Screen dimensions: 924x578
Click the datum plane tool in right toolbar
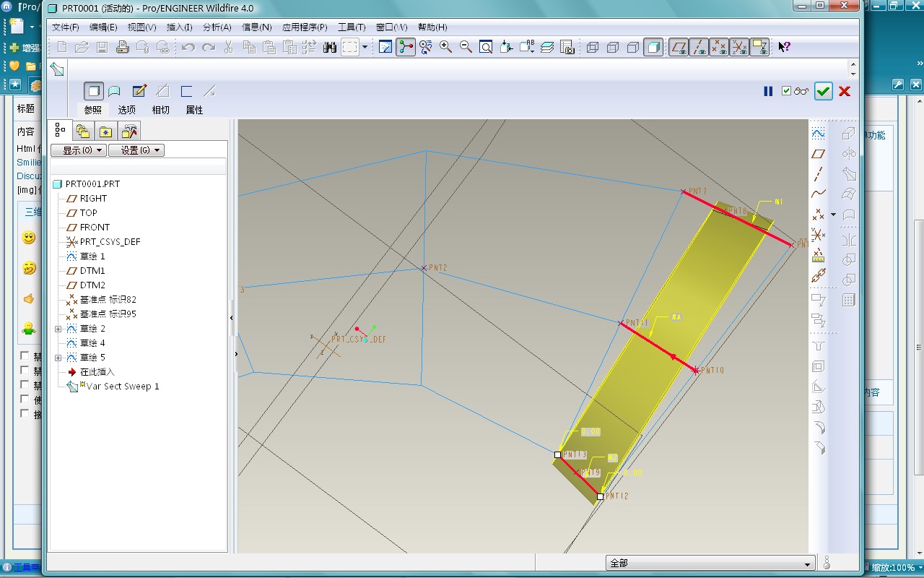click(818, 154)
